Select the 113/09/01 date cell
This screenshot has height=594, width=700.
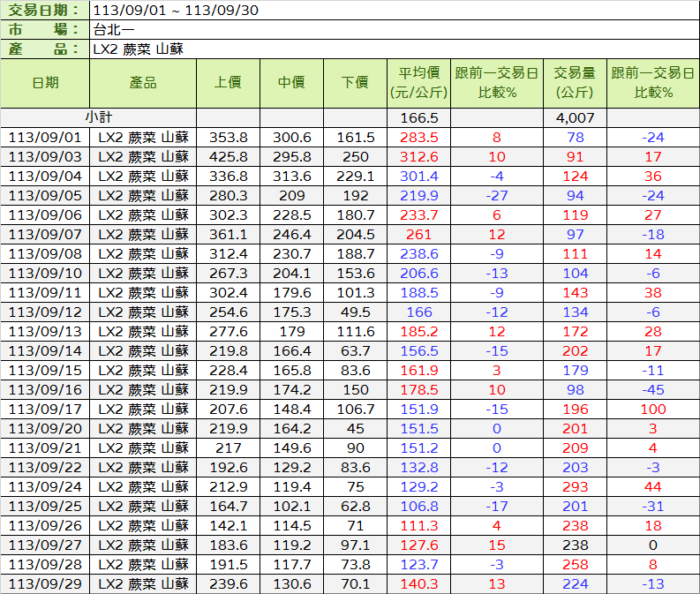45,137
